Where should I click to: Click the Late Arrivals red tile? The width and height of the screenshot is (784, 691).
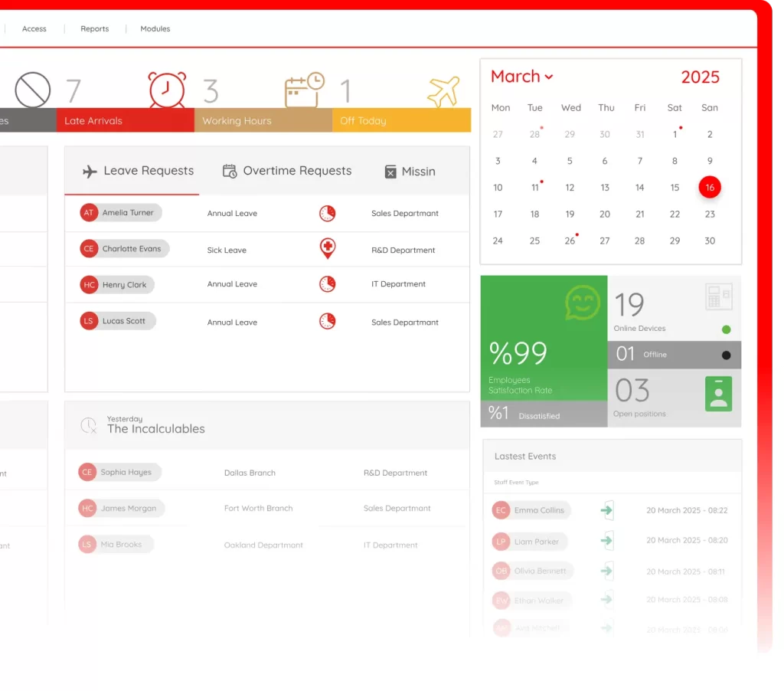coord(125,120)
